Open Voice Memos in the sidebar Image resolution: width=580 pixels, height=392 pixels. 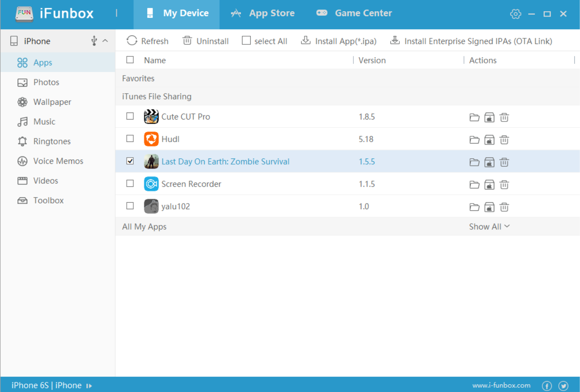tap(58, 161)
